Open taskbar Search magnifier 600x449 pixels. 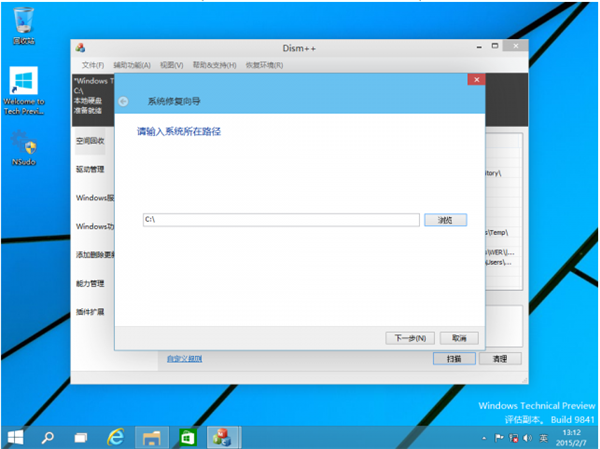pyautogui.click(x=48, y=437)
